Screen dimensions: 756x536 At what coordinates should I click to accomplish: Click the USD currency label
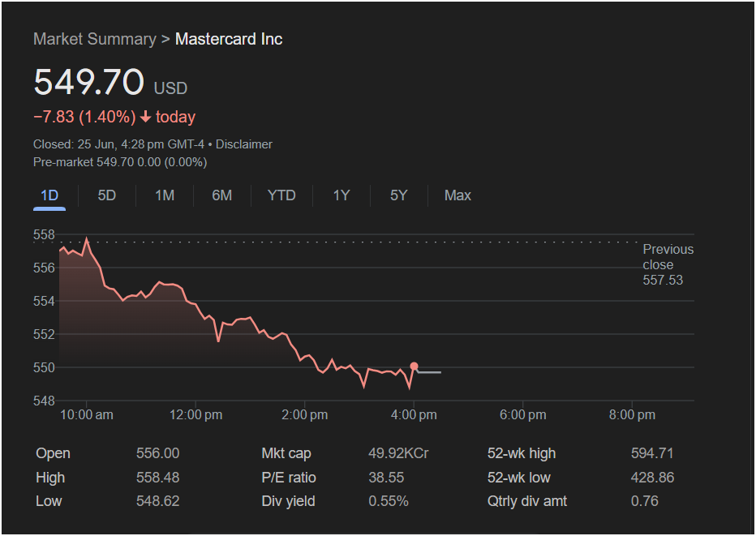170,88
